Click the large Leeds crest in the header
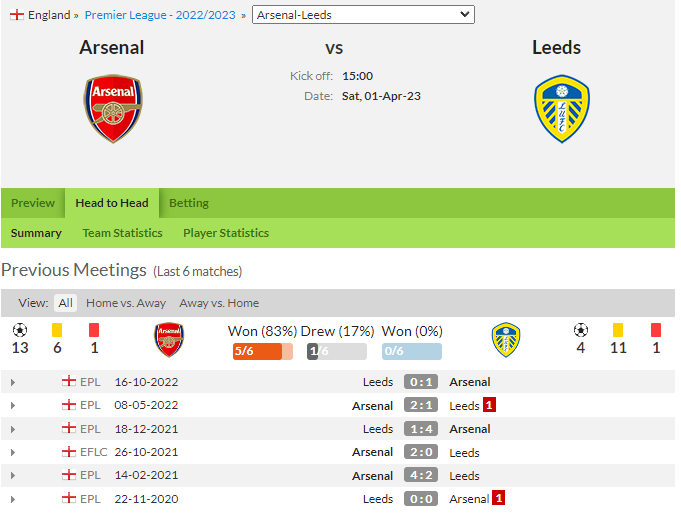The image size is (681, 529). [562, 109]
